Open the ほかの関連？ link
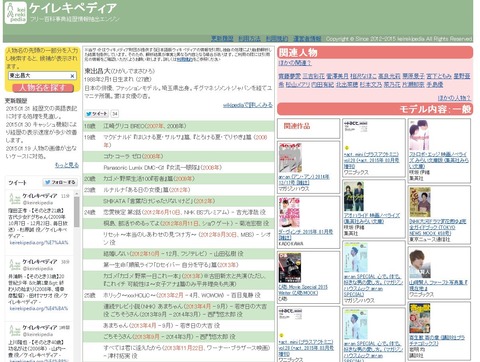This screenshot has width=480, height=362. pos(295,63)
